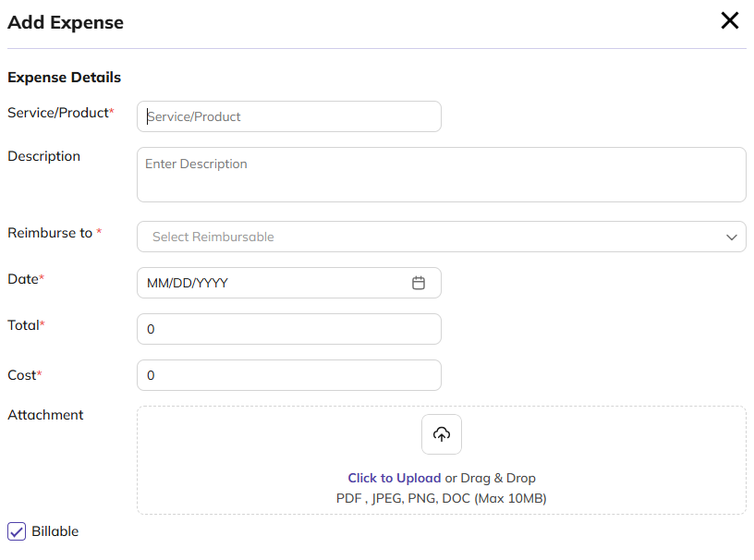This screenshot has width=754, height=560.
Task: Click the cloud upload icon
Action: 441,434
